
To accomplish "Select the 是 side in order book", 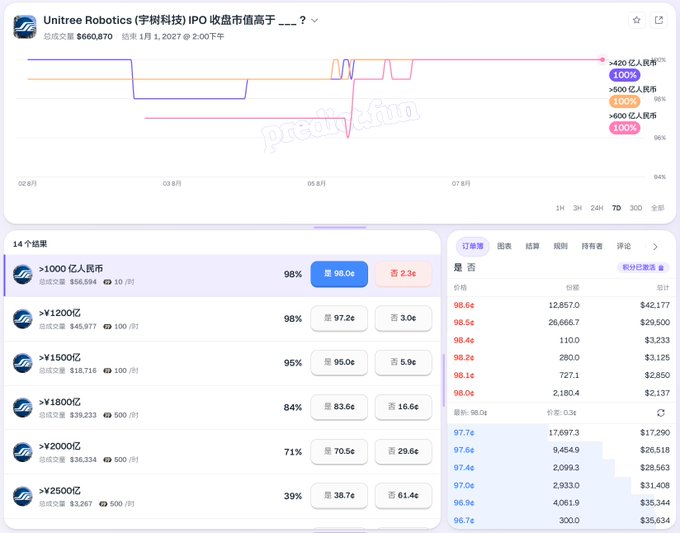I will tap(458, 268).
